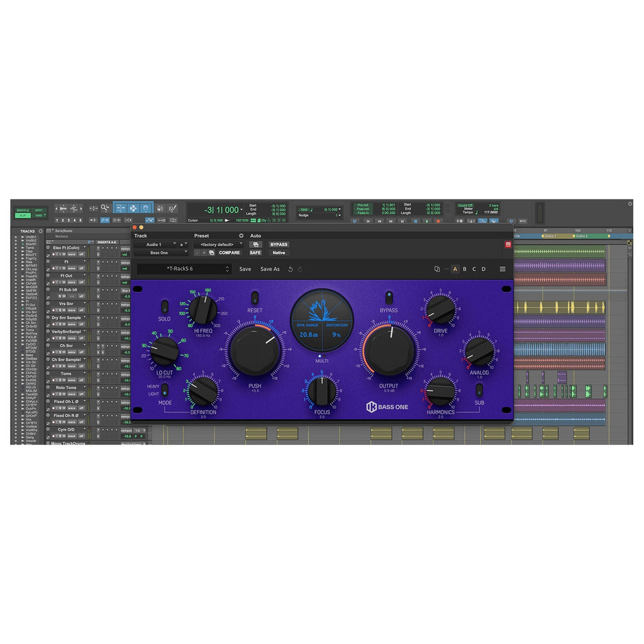The image size is (644, 644).
Task: Click the HI FREQ knob
Action: 203,310
